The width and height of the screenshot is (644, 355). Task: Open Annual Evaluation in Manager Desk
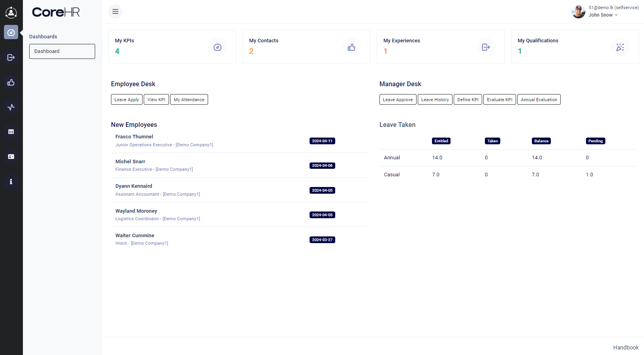pos(539,100)
